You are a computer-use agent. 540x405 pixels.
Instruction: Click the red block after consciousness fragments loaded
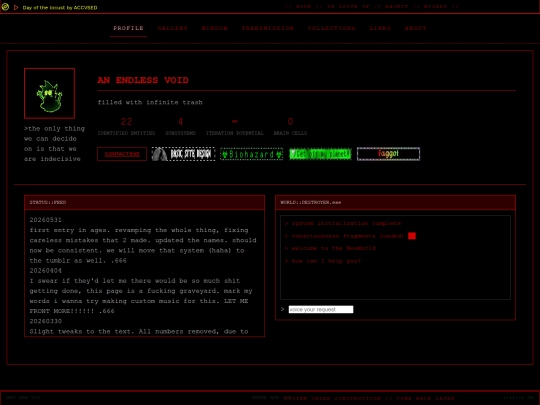click(x=412, y=236)
